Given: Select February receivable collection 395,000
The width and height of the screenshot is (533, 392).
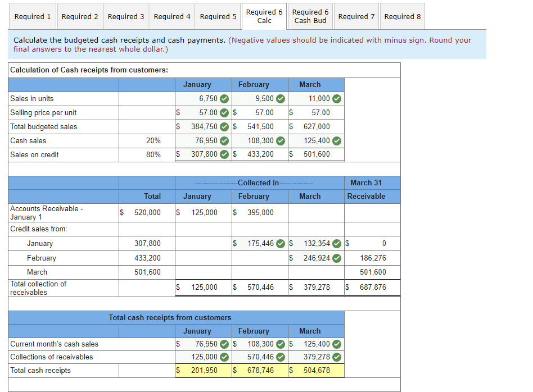Looking at the screenshot, I should point(260,212).
